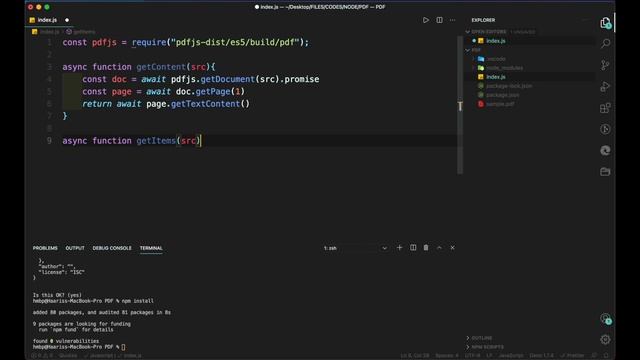Screen dimensions: 640x360
Task: Open the Source Control view icon
Action: pos(605,65)
